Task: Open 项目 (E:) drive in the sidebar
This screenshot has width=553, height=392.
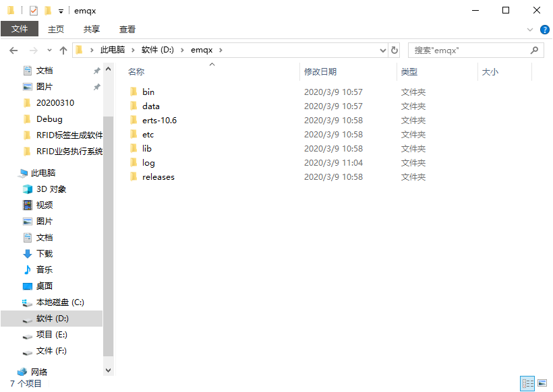Action: click(52, 335)
